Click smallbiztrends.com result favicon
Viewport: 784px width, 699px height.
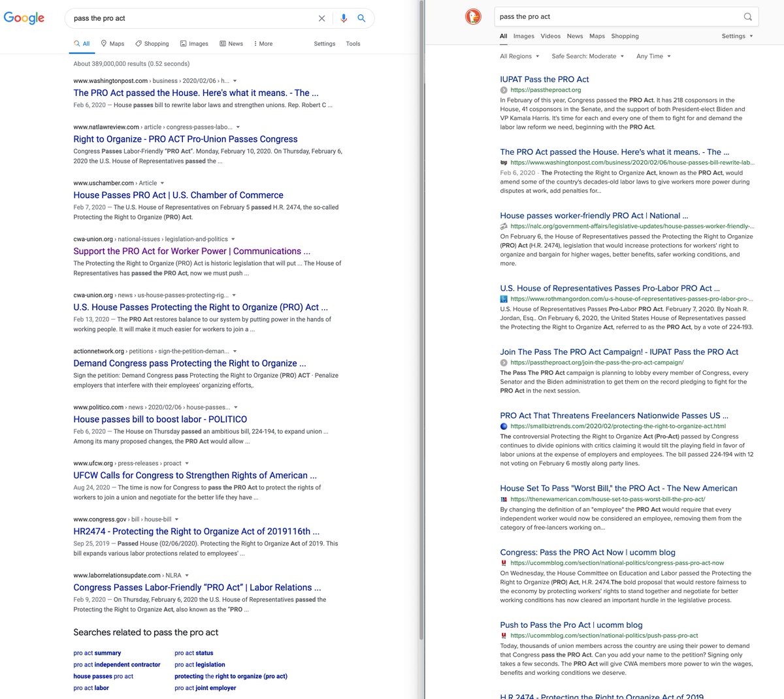tap(504, 426)
